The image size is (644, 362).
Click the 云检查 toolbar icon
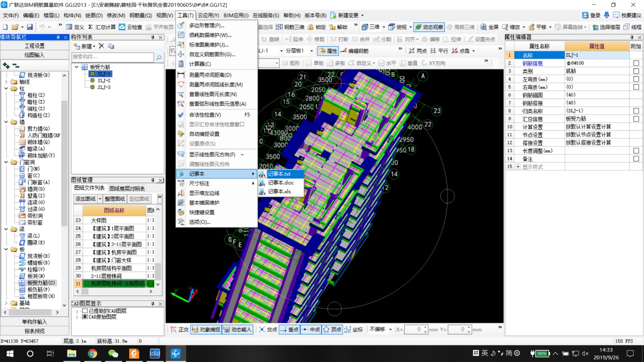click(x=122, y=27)
